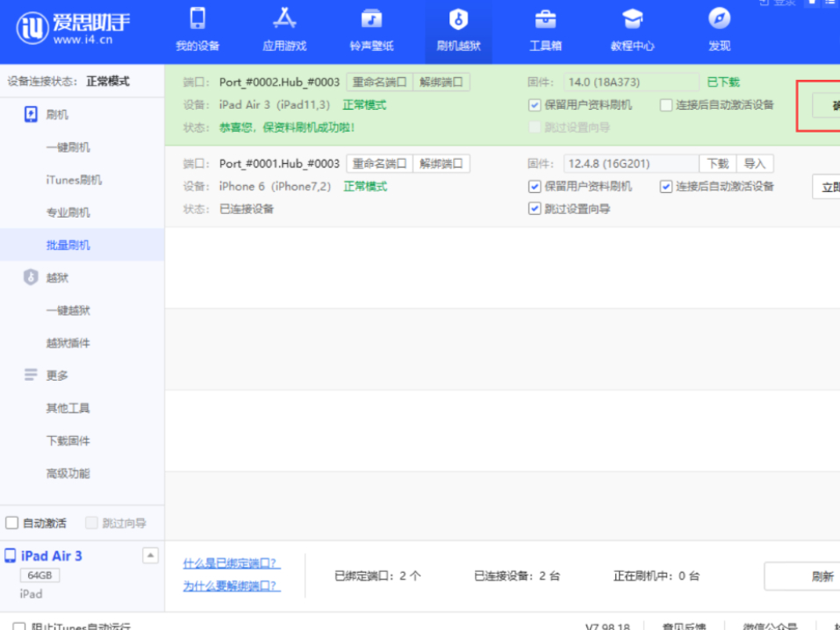Click the iPad Air 3 device icon
Screen dimensions: 840x630
[x=11, y=555]
